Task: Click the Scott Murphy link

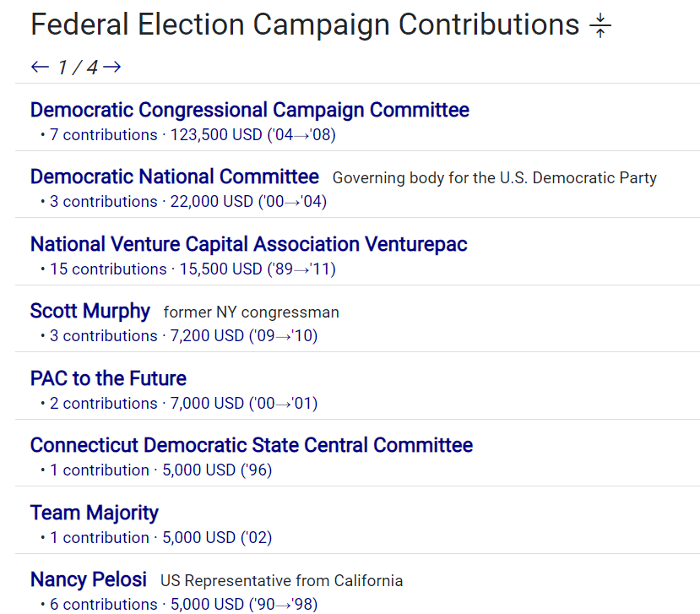Action: (x=90, y=311)
